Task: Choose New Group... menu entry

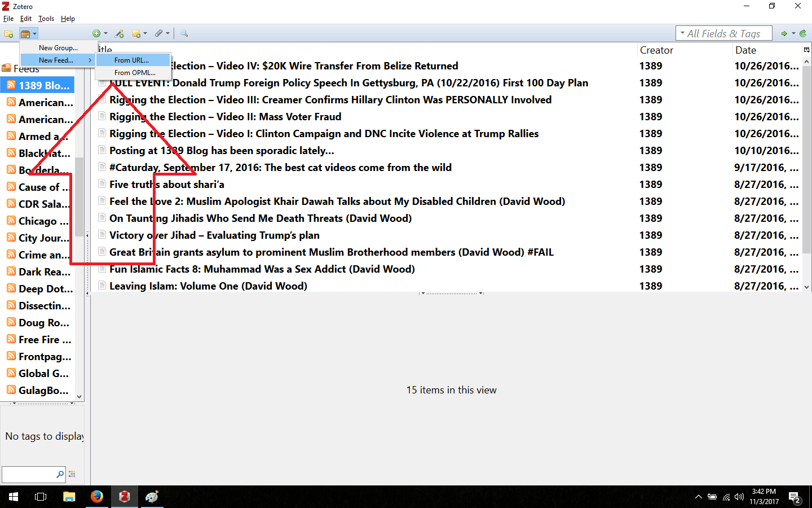Action: tap(58, 48)
